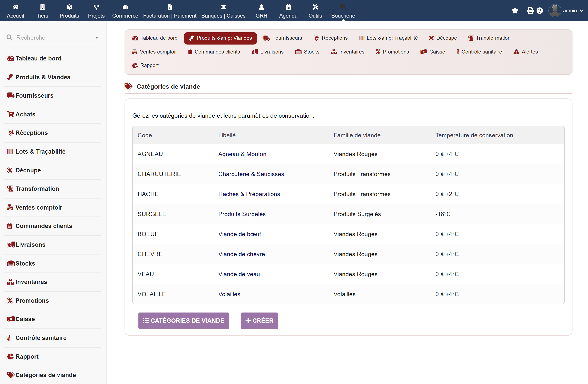Click the Alertes warning triangle icon
The width and height of the screenshot is (588, 384).
click(516, 52)
